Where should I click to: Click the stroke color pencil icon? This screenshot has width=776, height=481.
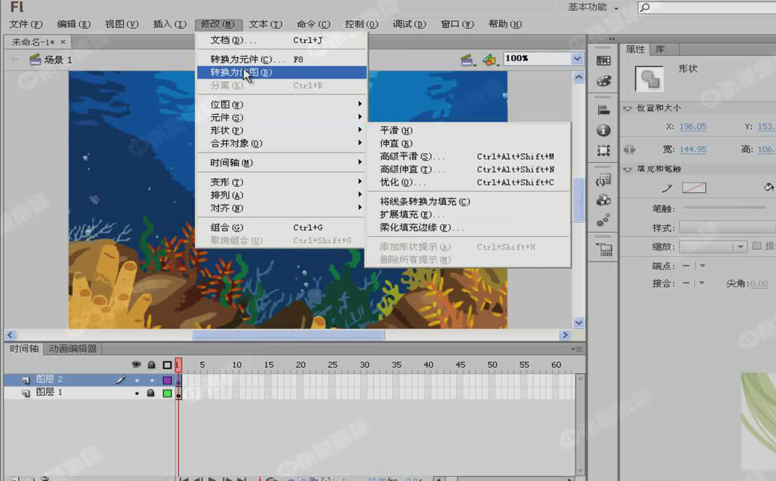(x=667, y=188)
